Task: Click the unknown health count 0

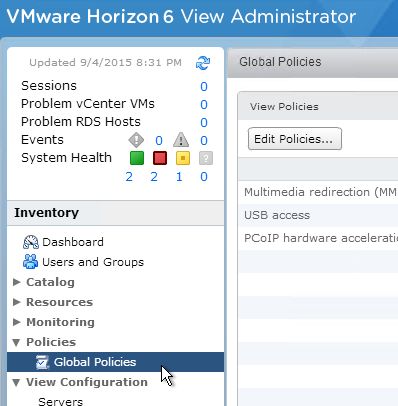Action: click(x=204, y=177)
